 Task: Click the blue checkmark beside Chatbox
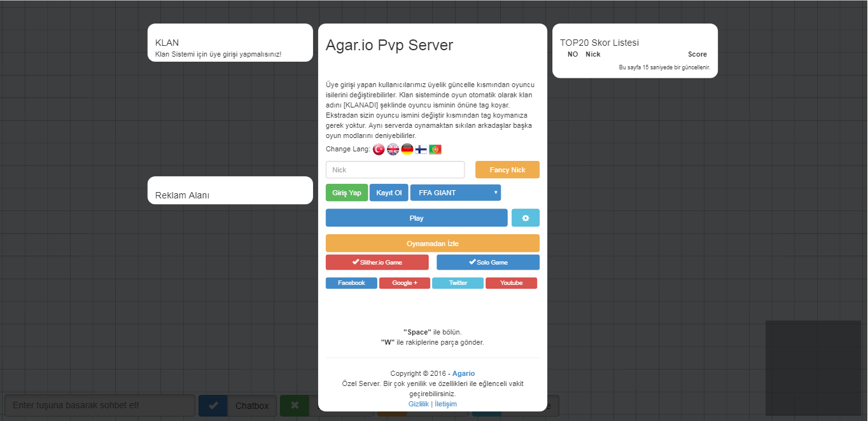pyautogui.click(x=213, y=406)
